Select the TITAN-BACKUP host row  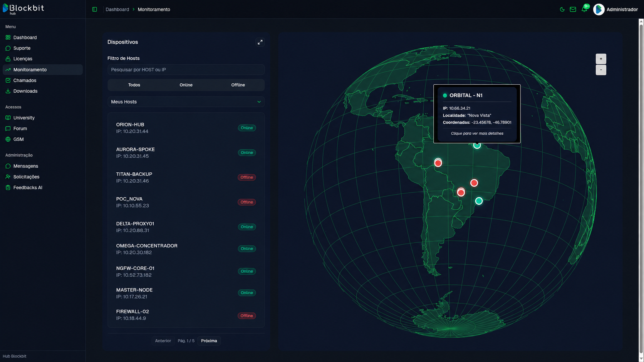click(186, 177)
